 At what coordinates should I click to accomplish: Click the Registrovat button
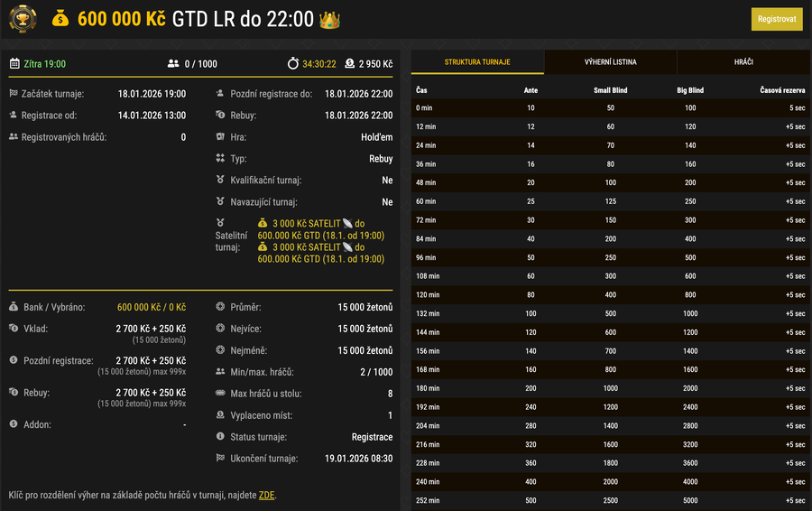point(777,19)
